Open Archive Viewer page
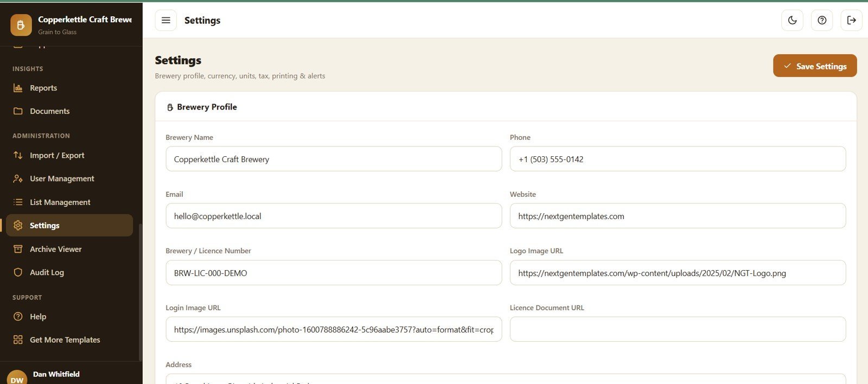868x384 pixels. [69, 249]
